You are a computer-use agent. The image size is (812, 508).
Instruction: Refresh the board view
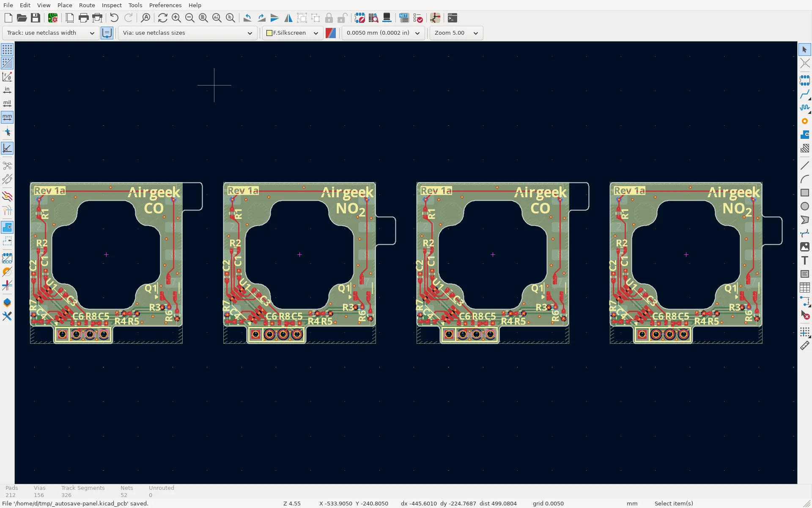click(162, 18)
